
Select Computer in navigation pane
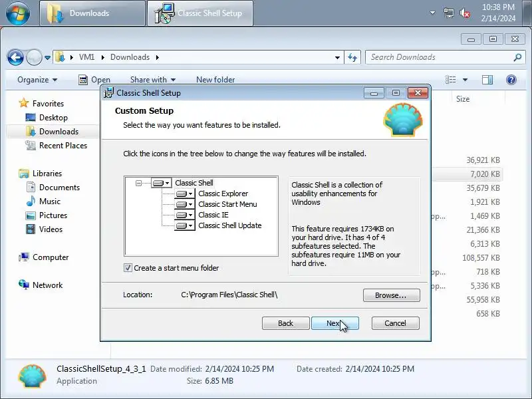pos(51,257)
